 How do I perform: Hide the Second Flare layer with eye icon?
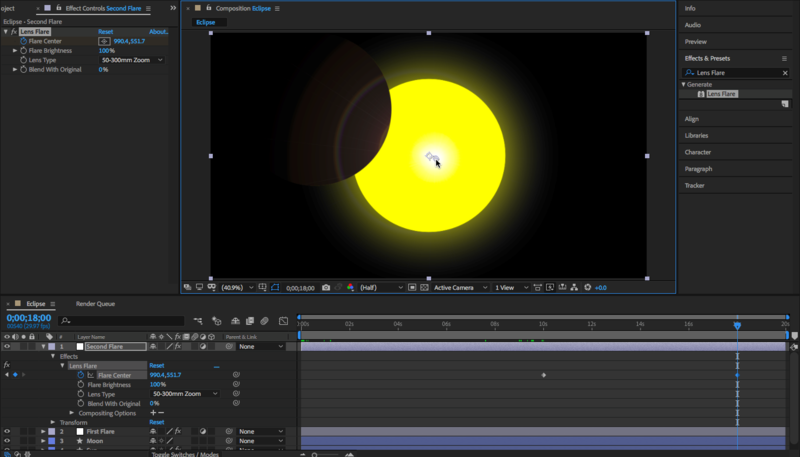tap(6, 346)
